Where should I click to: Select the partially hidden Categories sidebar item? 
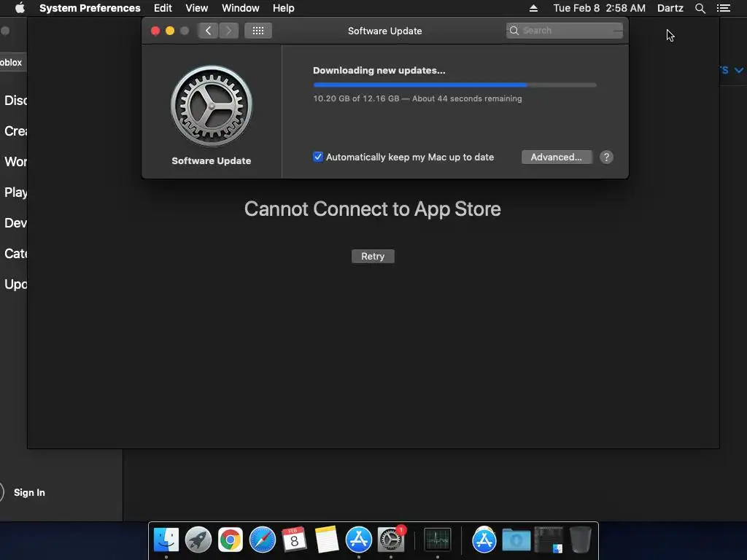15,253
